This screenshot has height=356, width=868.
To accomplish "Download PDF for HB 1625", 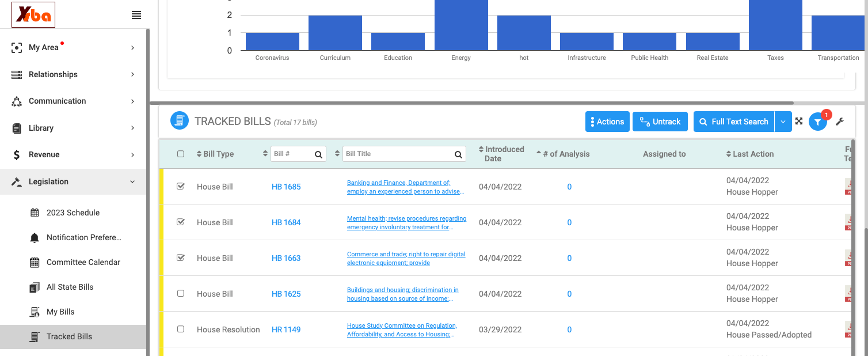I will (x=848, y=294).
